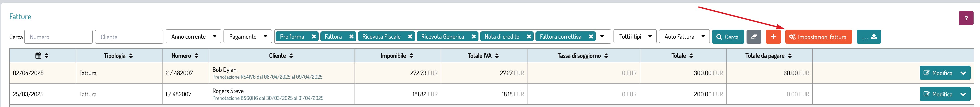Click the red plus add invoice icon
The height and width of the screenshot is (107, 980).
[773, 37]
